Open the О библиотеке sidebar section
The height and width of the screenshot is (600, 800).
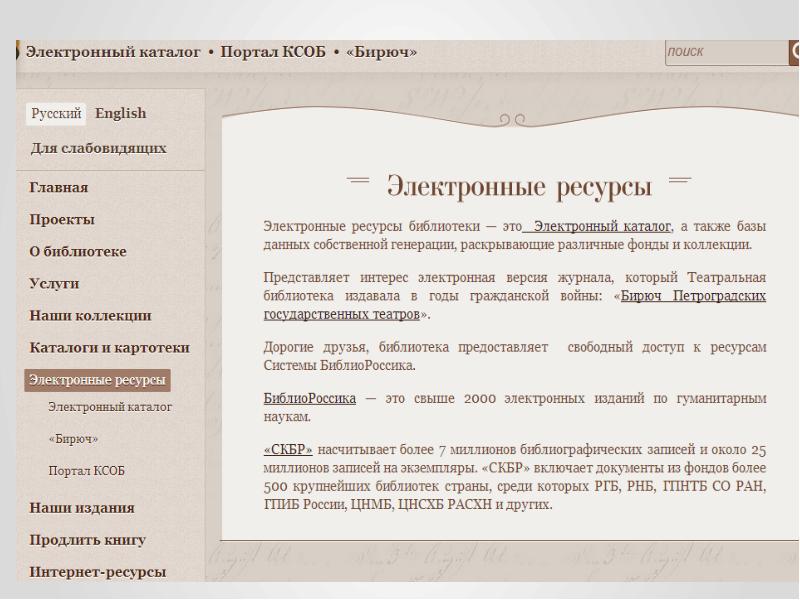[78, 251]
